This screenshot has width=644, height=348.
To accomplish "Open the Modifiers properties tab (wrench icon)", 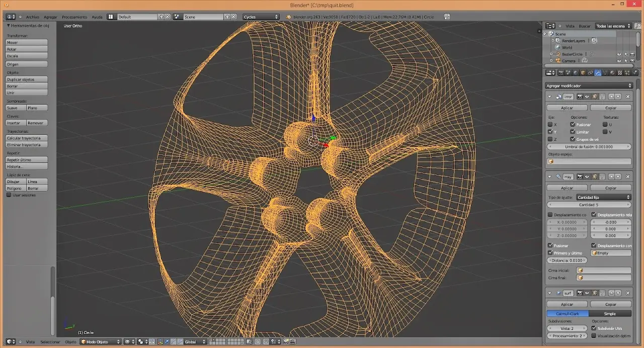I will [x=598, y=72].
